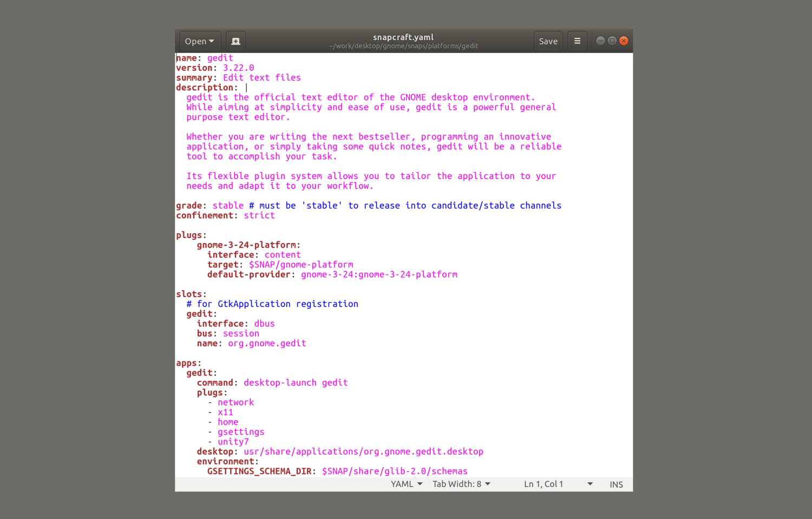Click the '- x11' plug entry
Screen dimensions: 812x519
click(220, 412)
